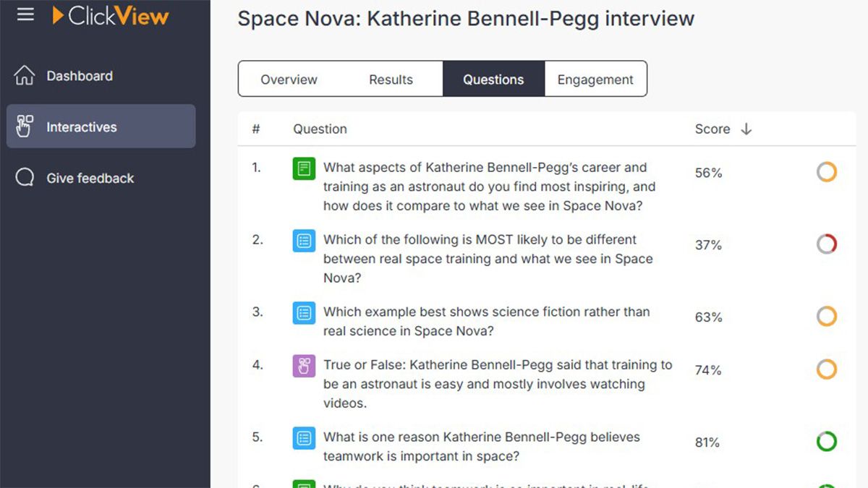Click blue multiple-choice icon for question 2

(304, 241)
